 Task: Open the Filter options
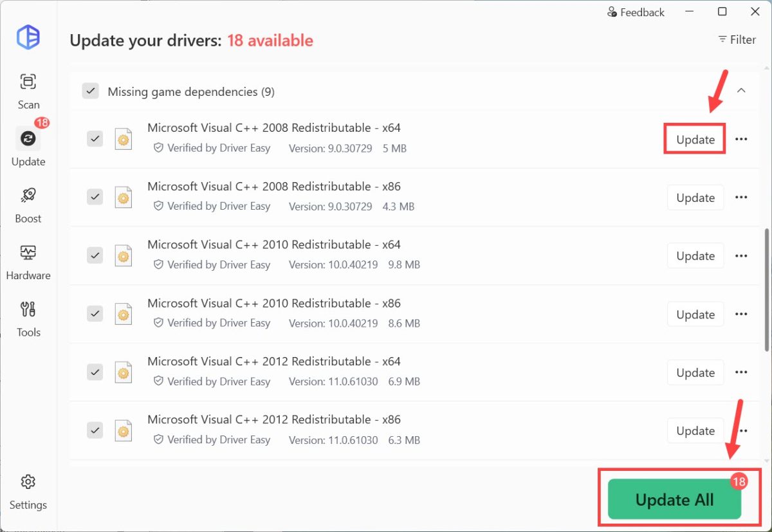coord(737,40)
